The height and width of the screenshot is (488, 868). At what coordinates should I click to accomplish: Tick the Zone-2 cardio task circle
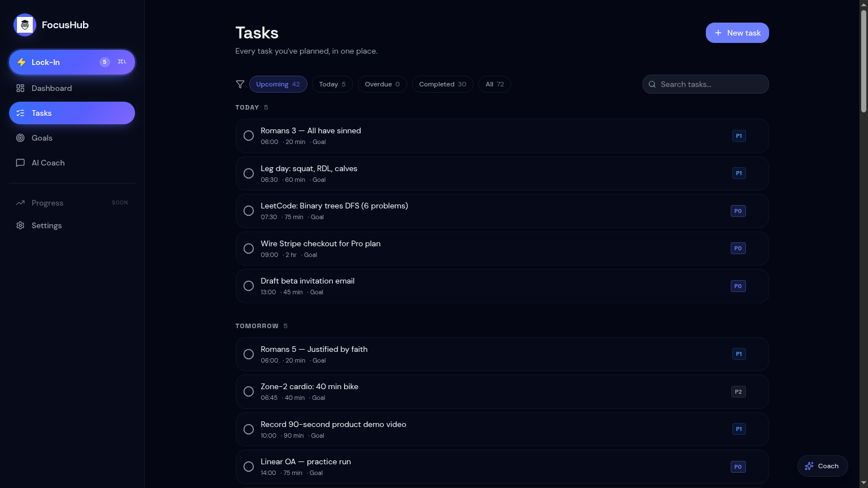click(x=249, y=391)
